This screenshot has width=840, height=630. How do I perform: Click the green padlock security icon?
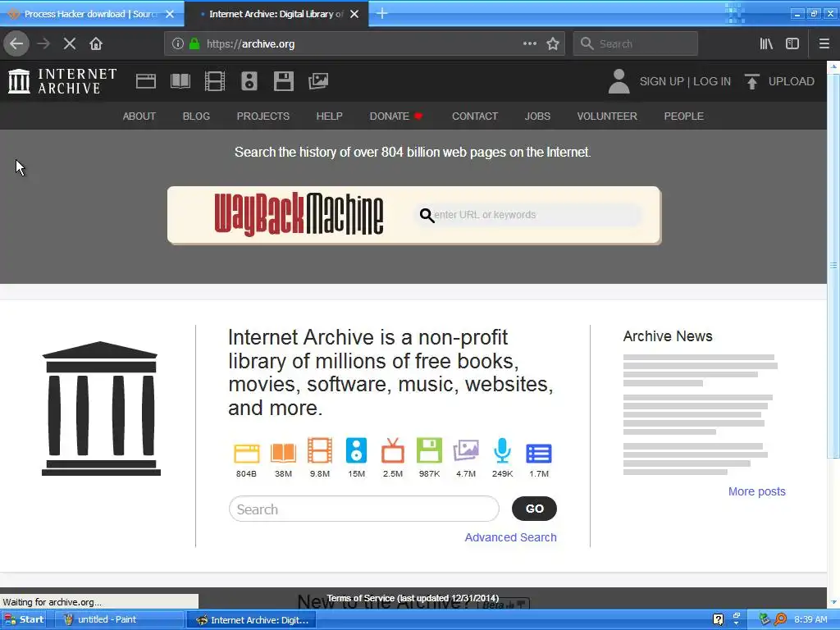click(194, 44)
